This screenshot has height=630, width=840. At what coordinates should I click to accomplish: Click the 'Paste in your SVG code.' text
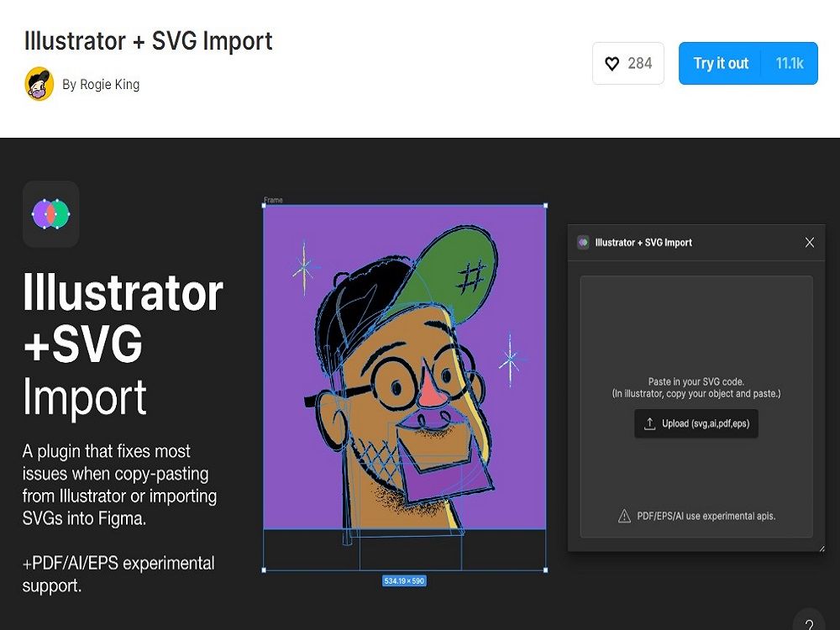tap(696, 382)
